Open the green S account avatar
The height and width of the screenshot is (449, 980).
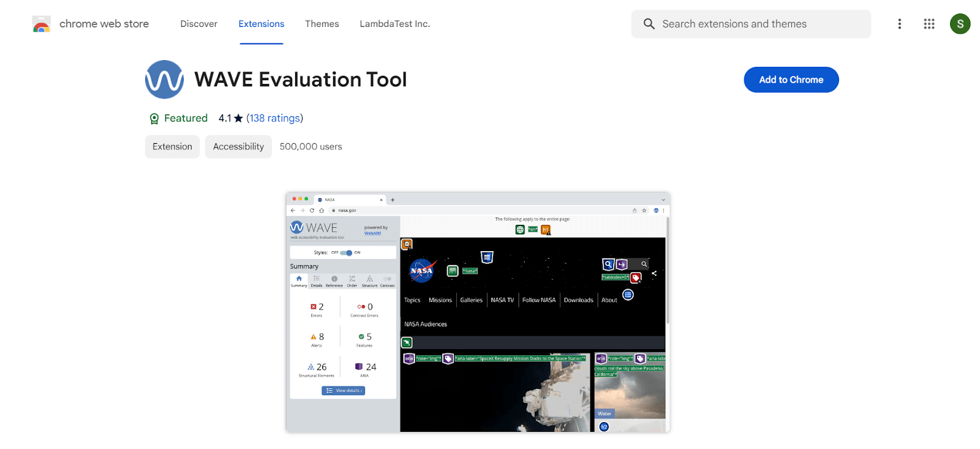[x=960, y=24]
